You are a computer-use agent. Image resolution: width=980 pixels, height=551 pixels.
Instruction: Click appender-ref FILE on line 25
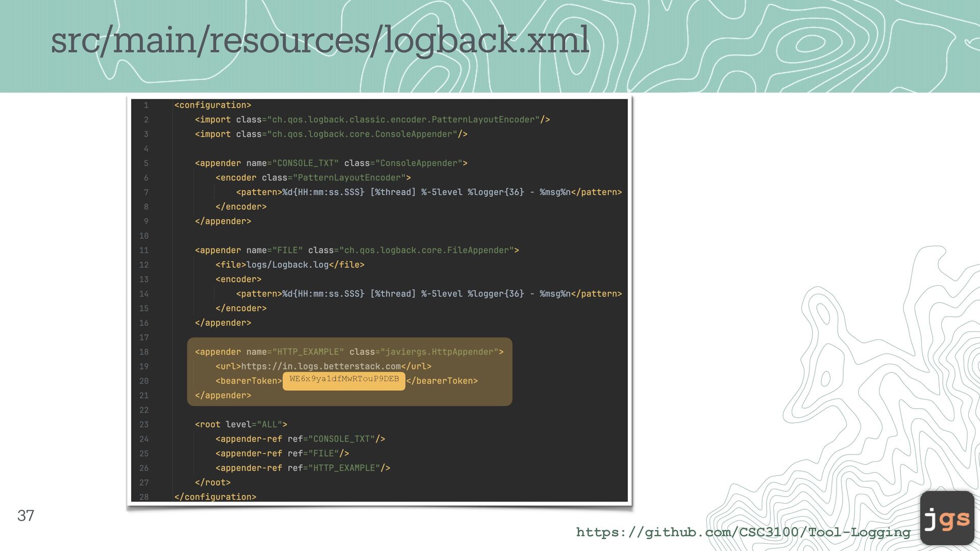pos(282,454)
